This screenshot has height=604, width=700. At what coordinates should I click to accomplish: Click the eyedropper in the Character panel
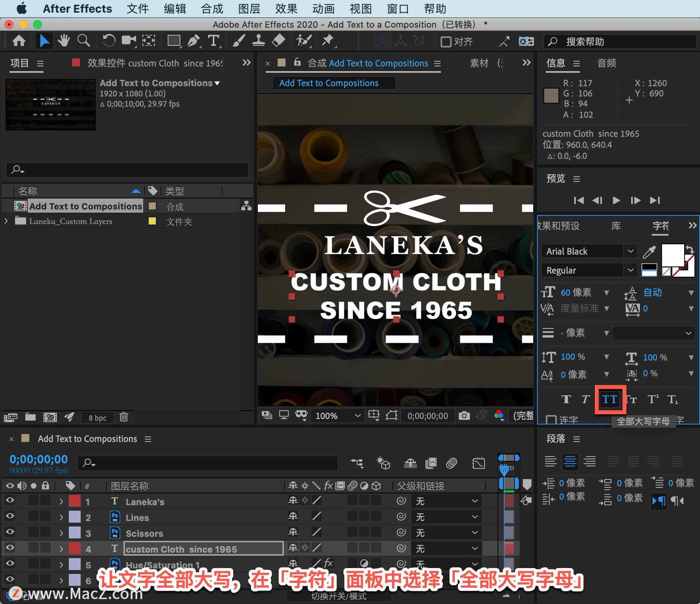click(x=649, y=251)
